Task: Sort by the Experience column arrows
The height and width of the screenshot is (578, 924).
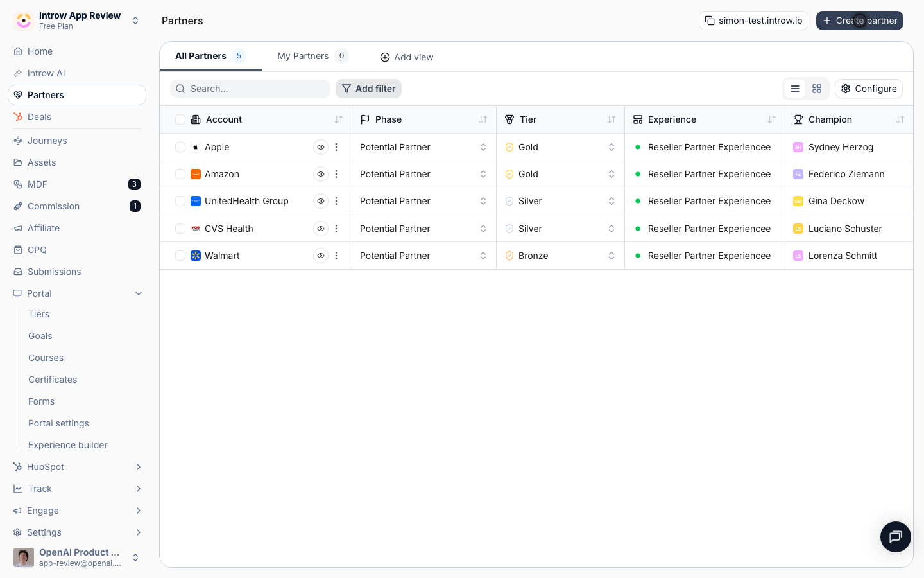Action: (772, 119)
